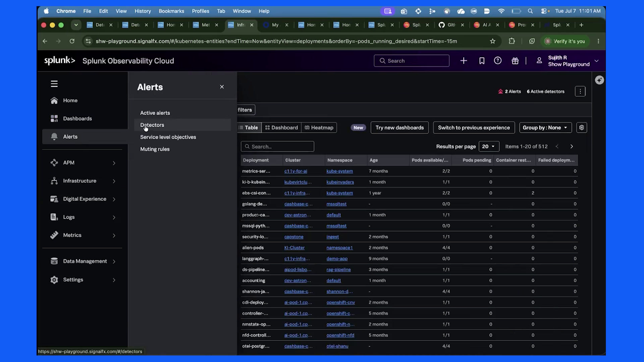Expand the Infrastructure sidebar submenu
Image resolution: width=644 pixels, height=362 pixels.
pos(85,181)
